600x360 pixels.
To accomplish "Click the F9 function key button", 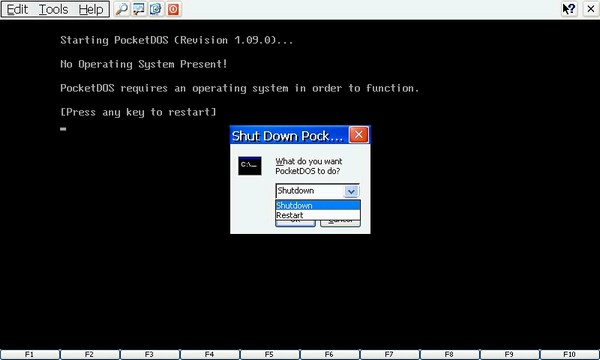I will pyautogui.click(x=509, y=355).
